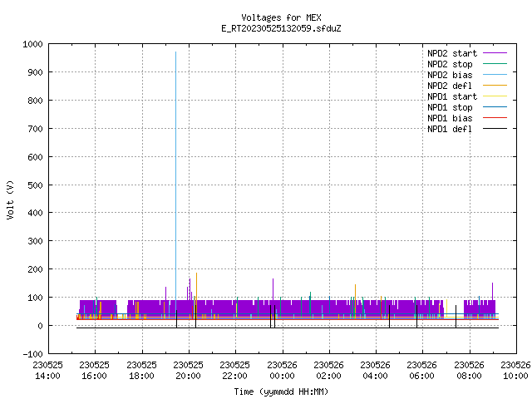Click the 'Volt (V)' y-axis label
Viewport: 532px width, 399px height.
[x=10, y=199]
